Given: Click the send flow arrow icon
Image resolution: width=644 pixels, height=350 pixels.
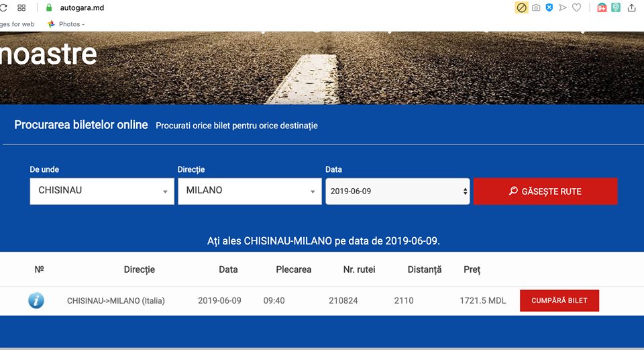Looking at the screenshot, I should [x=563, y=7].
